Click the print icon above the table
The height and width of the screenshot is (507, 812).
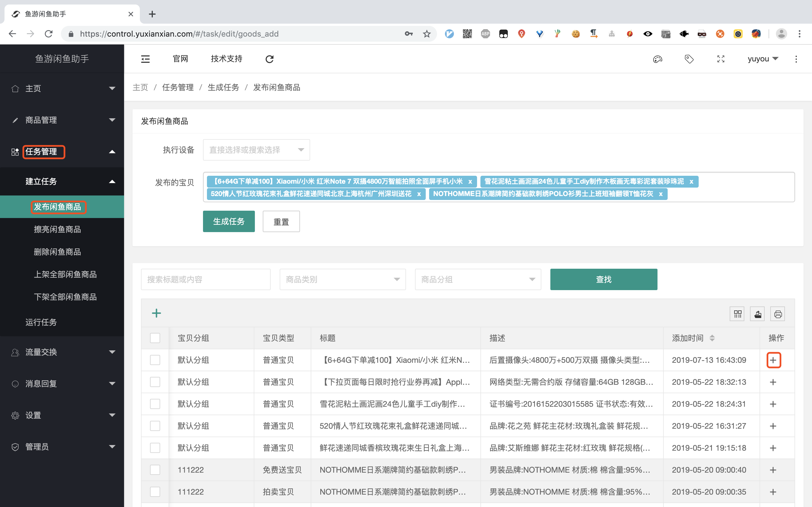777,313
